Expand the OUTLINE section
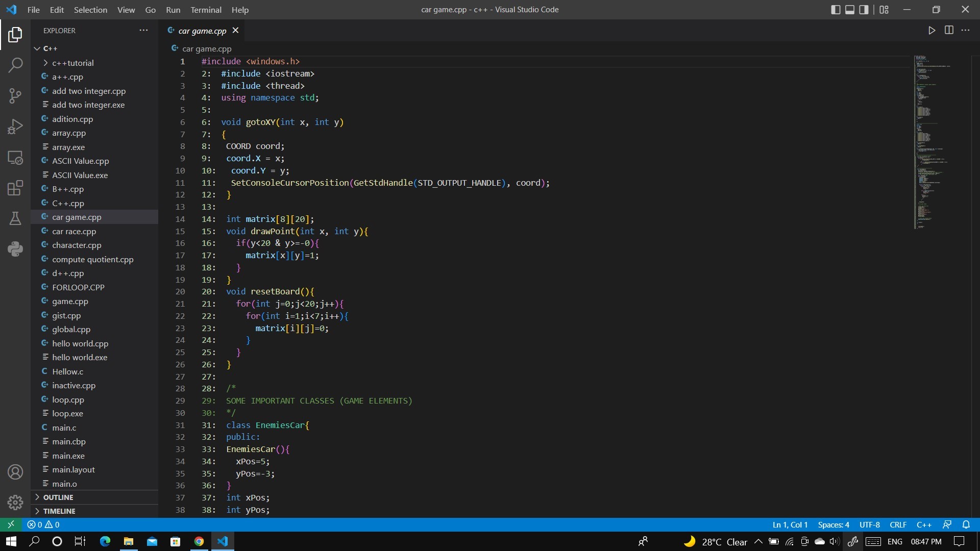 (58, 497)
